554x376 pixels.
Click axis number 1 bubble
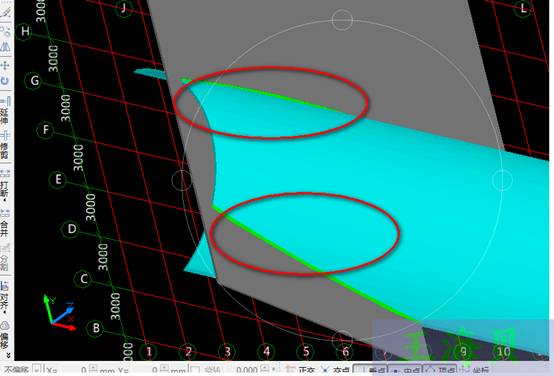point(149,352)
